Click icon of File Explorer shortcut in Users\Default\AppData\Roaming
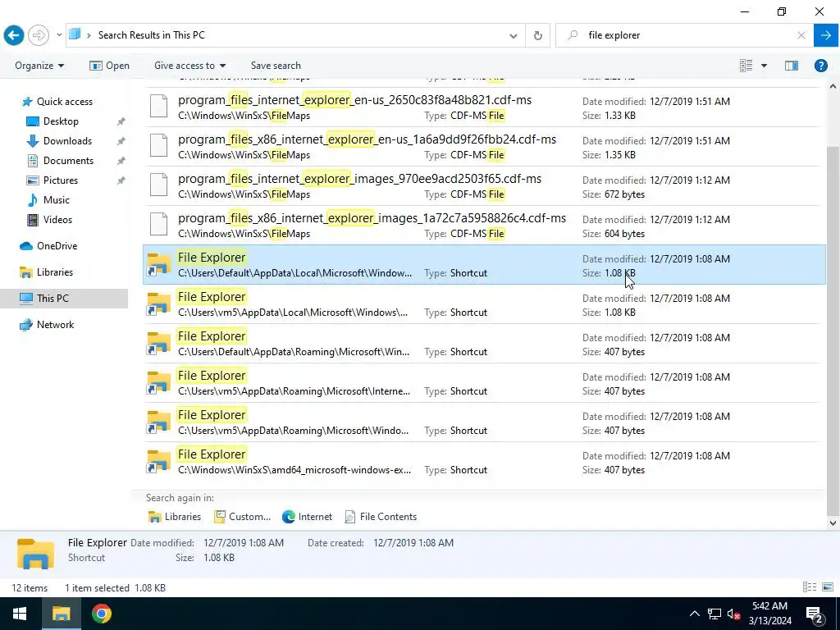 158,344
